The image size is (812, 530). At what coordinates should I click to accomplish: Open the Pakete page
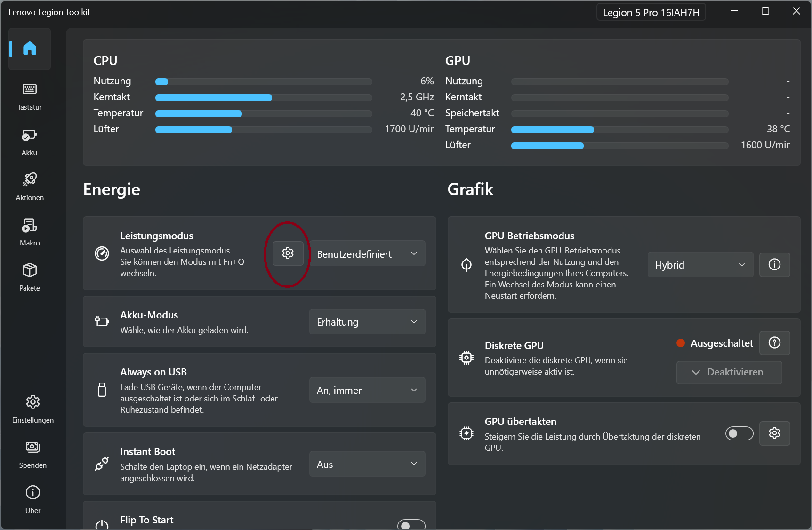click(x=29, y=277)
